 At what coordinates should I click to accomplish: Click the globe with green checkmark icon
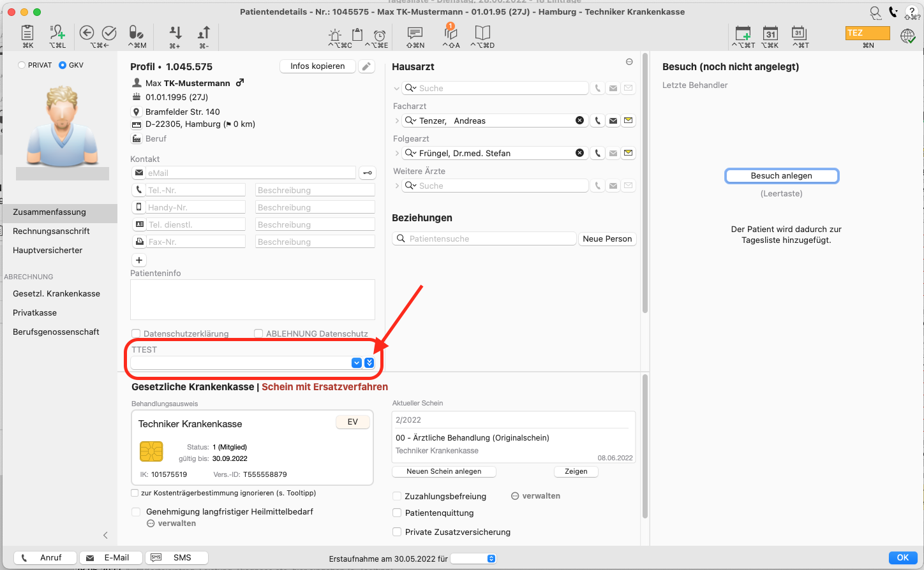coord(908,36)
